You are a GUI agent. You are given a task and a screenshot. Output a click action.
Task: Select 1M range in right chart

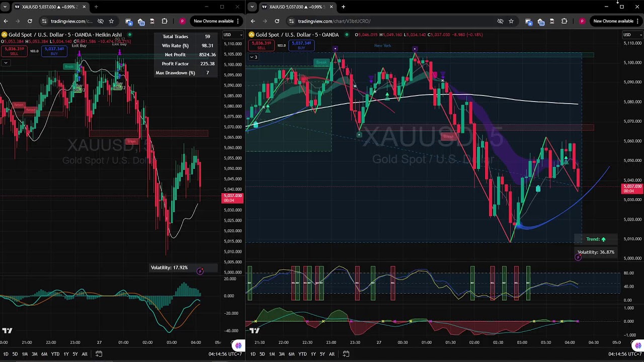coord(272,354)
